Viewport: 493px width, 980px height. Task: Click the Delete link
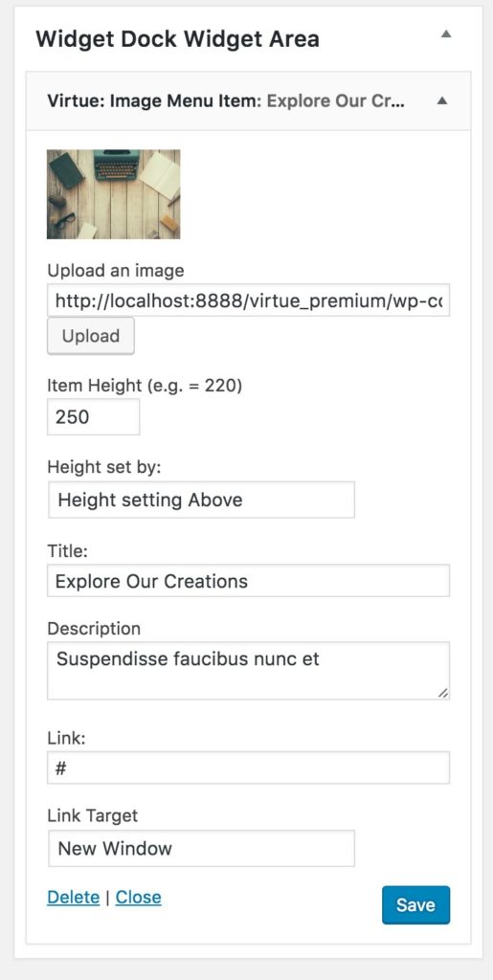click(73, 898)
